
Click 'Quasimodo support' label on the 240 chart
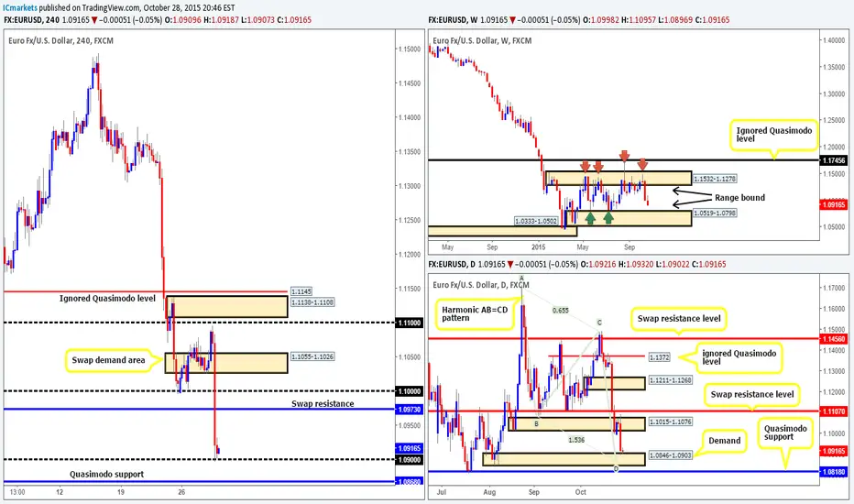106,474
